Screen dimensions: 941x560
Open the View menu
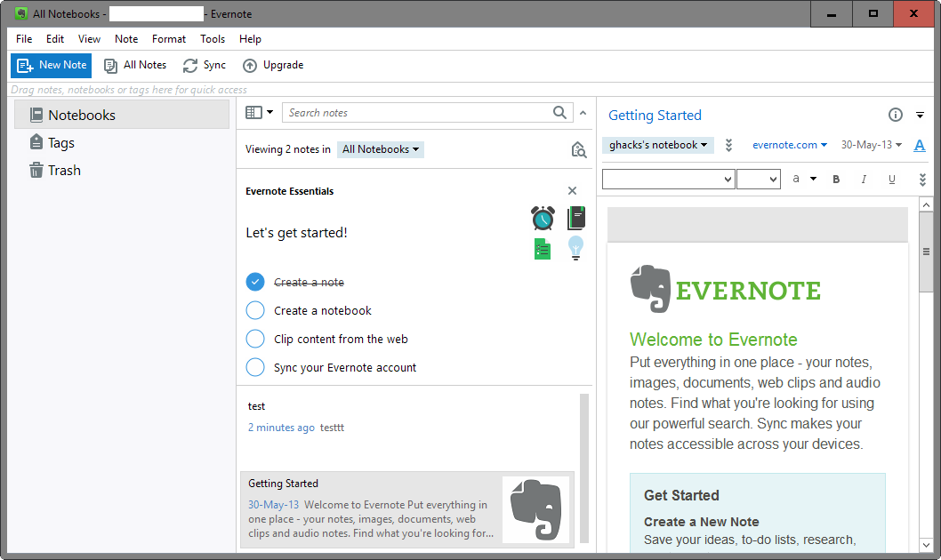click(89, 39)
